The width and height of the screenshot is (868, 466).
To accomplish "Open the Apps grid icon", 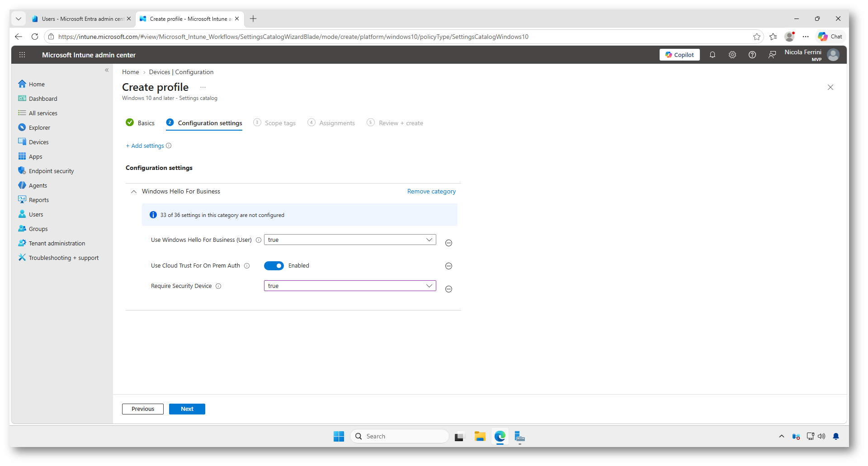I will (x=22, y=156).
